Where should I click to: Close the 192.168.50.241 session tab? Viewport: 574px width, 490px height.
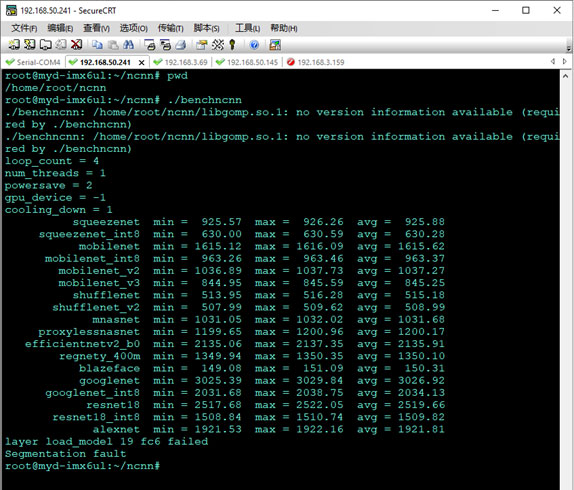141,63
